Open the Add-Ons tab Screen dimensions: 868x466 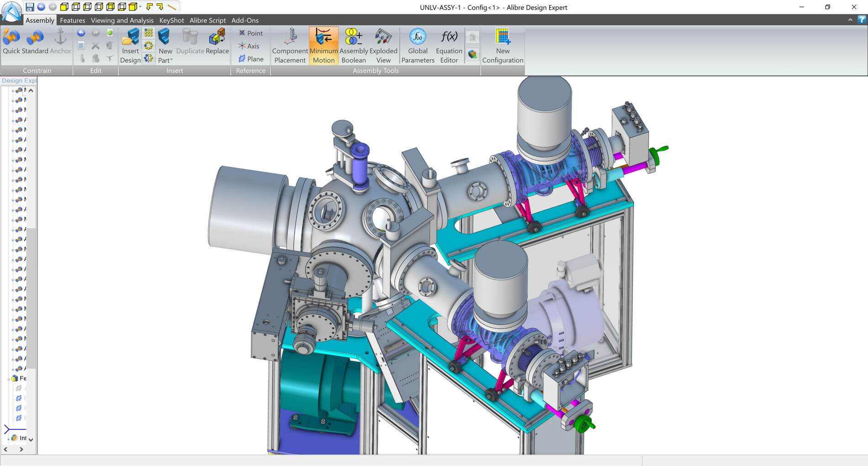pos(245,20)
